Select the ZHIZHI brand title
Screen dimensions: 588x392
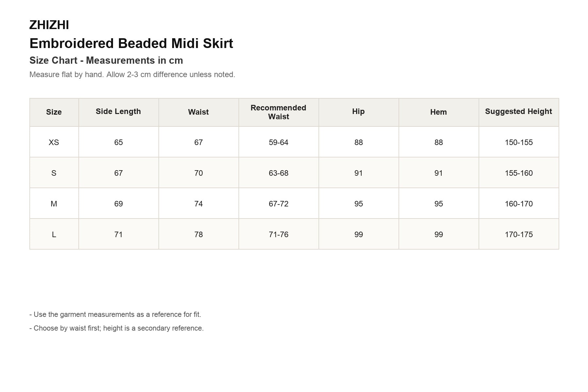[49, 25]
